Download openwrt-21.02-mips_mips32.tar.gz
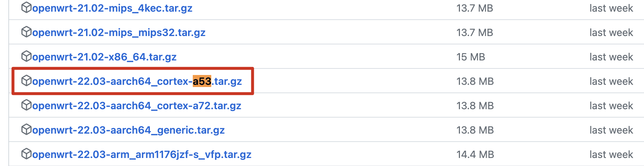644x166 pixels. 119,32
